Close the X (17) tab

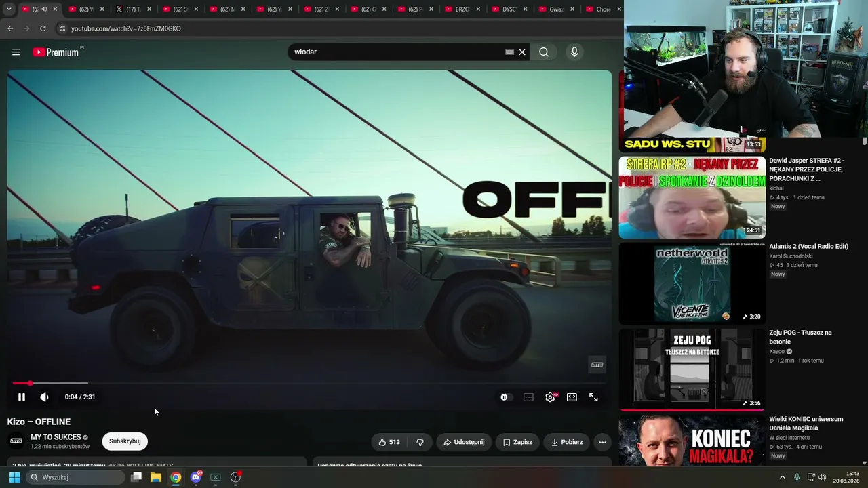coord(149,9)
